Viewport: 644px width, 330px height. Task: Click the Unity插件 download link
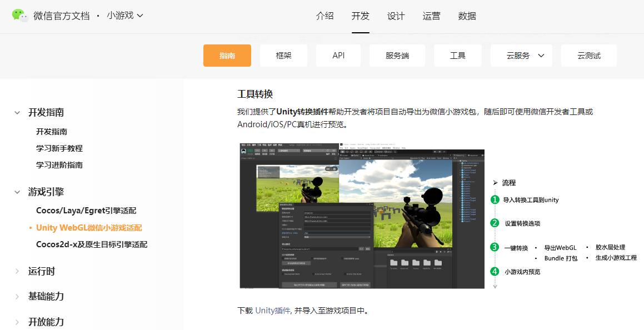click(273, 311)
